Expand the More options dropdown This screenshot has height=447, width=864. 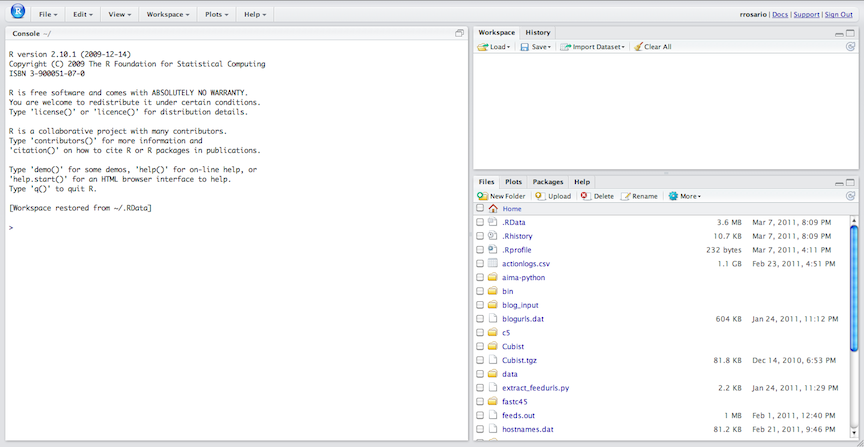click(x=685, y=196)
